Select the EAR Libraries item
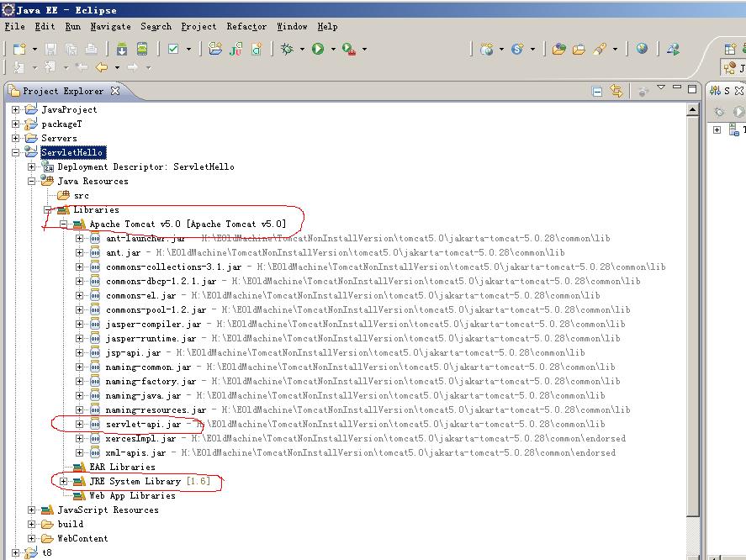This screenshot has width=746, height=560. pyautogui.click(x=122, y=467)
